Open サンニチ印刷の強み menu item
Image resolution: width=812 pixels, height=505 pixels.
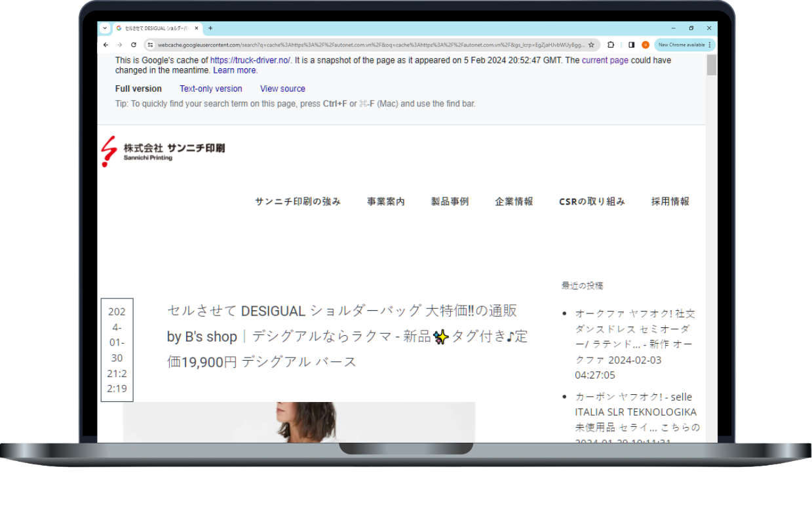click(298, 201)
